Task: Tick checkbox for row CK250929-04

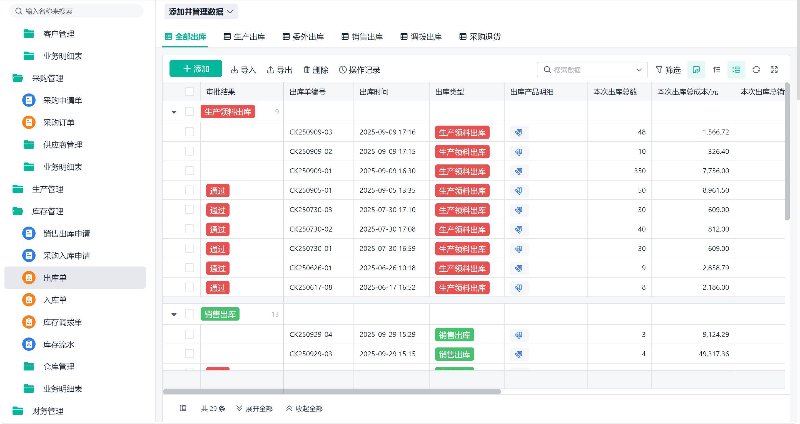Action: pyautogui.click(x=189, y=334)
